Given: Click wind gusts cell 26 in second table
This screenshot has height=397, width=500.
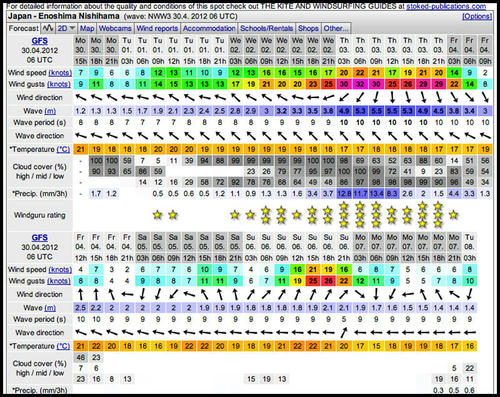Looking at the screenshot, I should [x=328, y=281].
